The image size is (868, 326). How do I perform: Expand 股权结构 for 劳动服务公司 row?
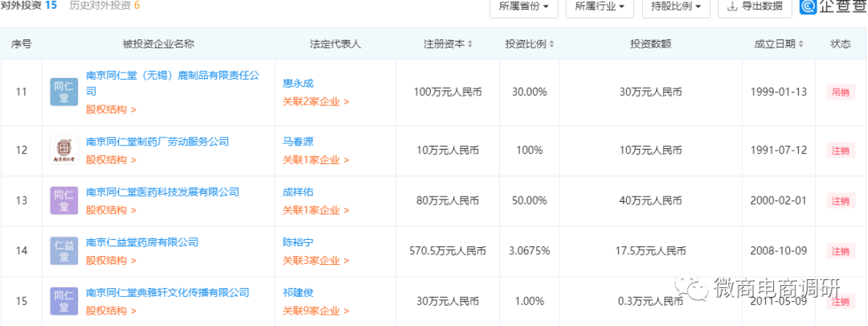[111, 159]
